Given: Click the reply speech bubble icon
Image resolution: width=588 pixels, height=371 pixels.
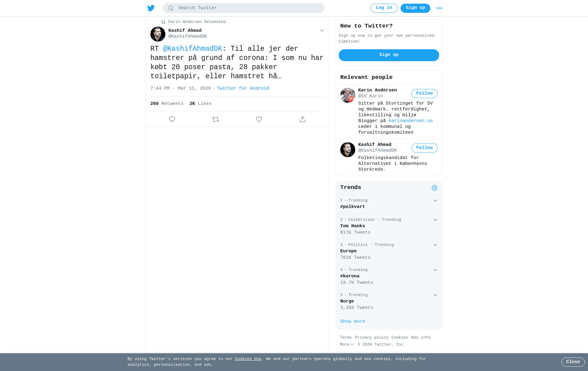Looking at the screenshot, I should click(172, 119).
